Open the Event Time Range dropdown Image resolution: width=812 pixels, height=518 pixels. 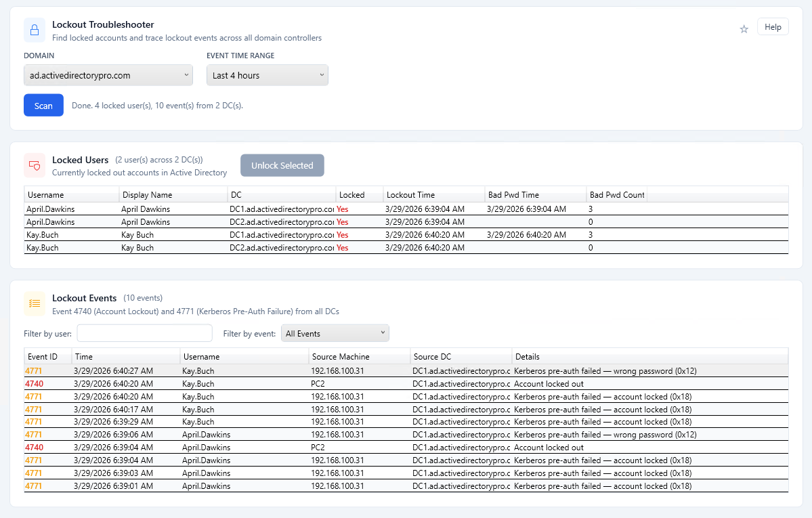click(268, 75)
